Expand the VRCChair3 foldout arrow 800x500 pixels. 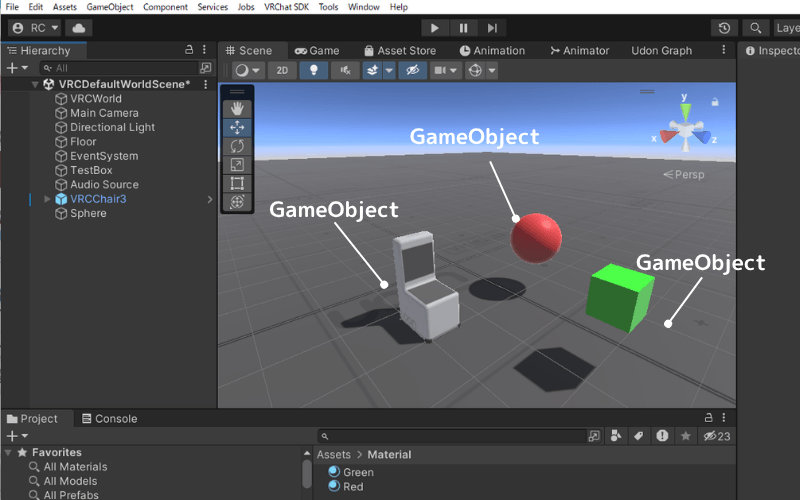47,199
